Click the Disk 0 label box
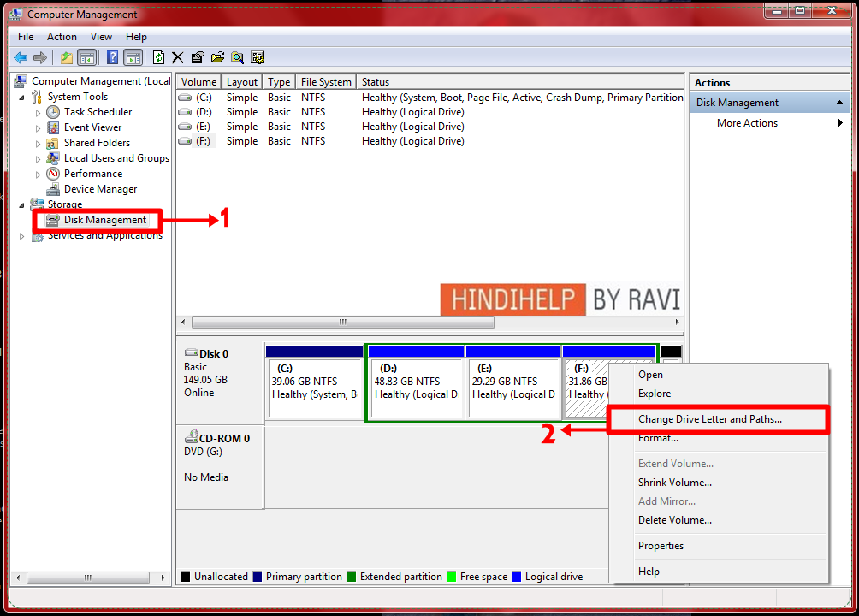This screenshot has width=859, height=616. (221, 382)
